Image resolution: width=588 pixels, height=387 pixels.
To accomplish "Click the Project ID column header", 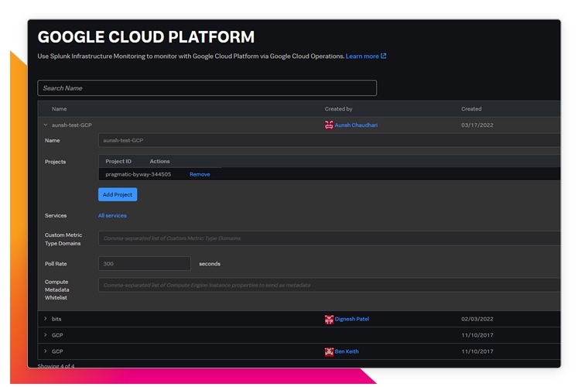I will [118, 161].
